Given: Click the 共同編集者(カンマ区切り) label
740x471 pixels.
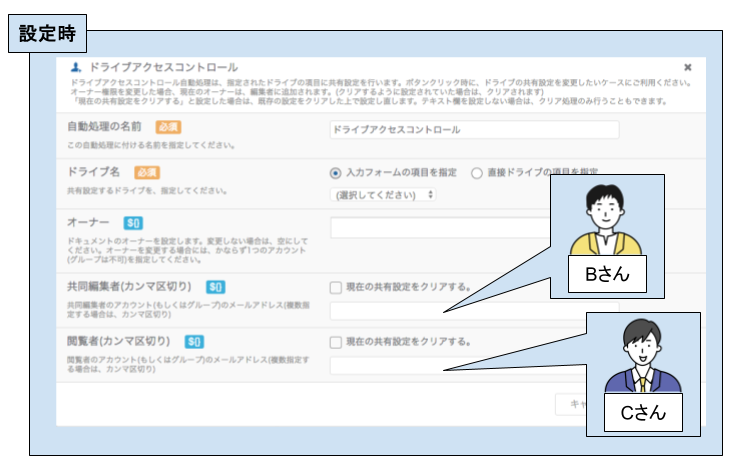Looking at the screenshot, I should point(129,286).
